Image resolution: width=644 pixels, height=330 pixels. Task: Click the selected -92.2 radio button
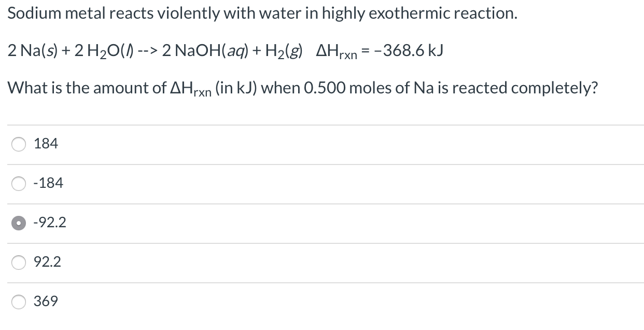click(19, 223)
